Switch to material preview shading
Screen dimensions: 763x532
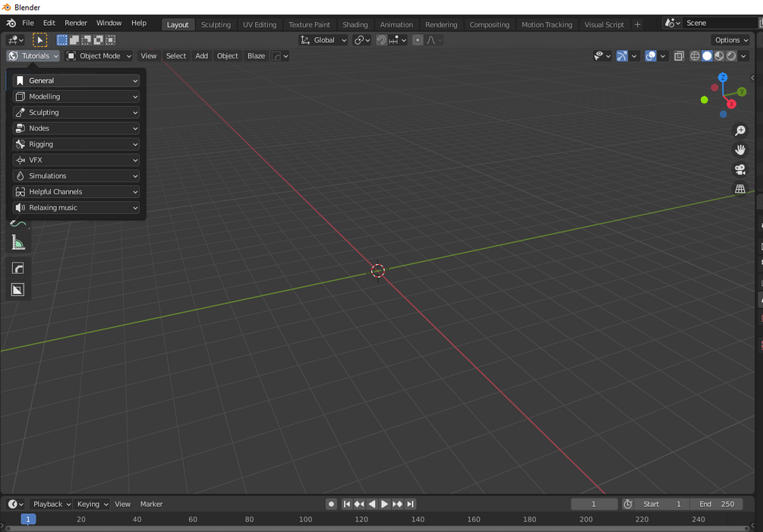click(x=719, y=56)
